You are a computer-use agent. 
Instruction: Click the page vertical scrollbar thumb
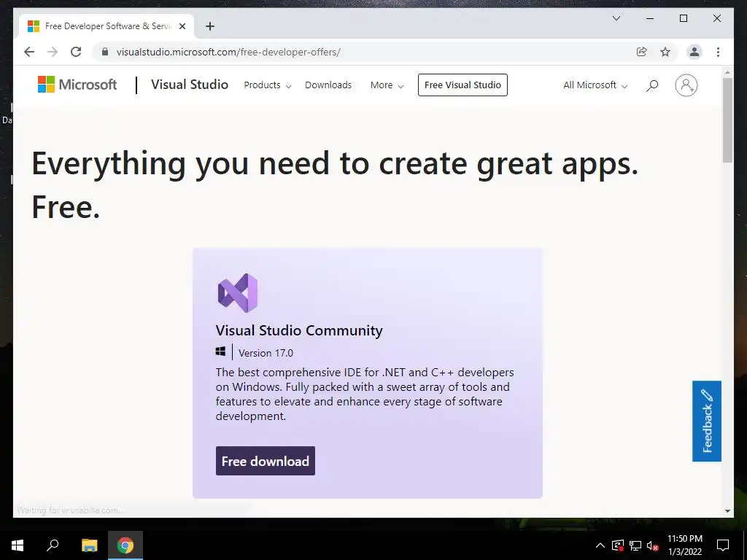click(x=727, y=120)
